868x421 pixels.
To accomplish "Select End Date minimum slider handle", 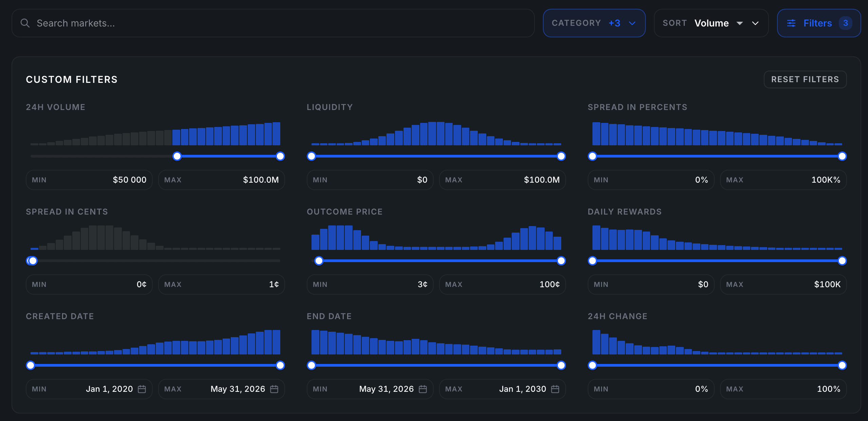I will 312,365.
